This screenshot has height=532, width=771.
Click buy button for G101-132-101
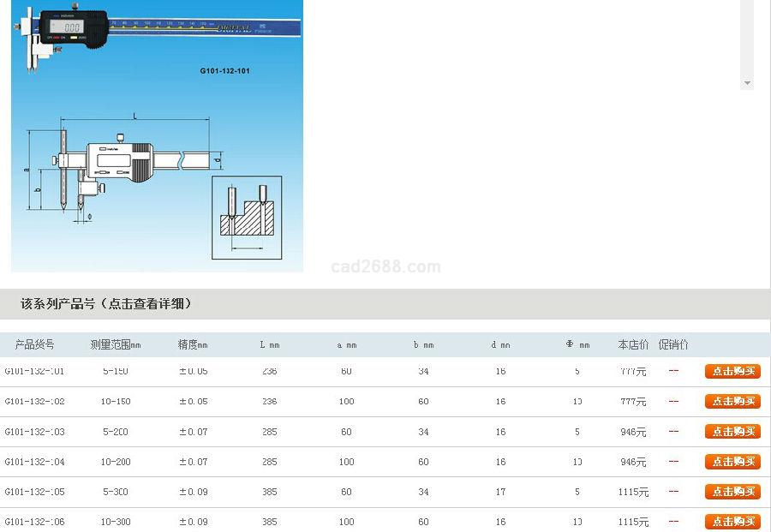[732, 372]
